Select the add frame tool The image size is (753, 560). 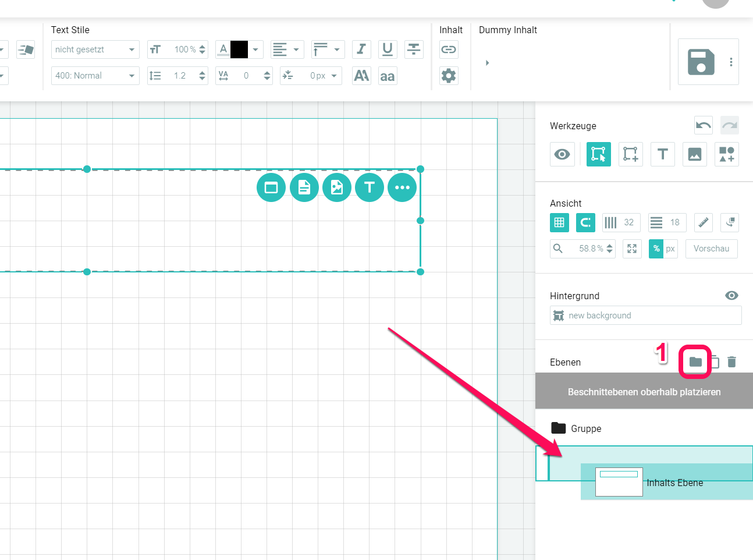631,154
